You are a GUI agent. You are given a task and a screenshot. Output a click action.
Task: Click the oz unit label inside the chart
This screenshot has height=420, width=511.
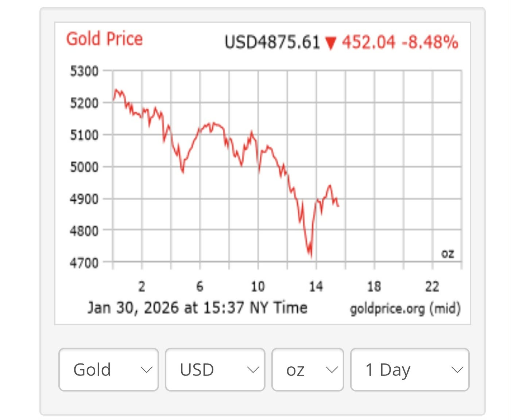448,254
